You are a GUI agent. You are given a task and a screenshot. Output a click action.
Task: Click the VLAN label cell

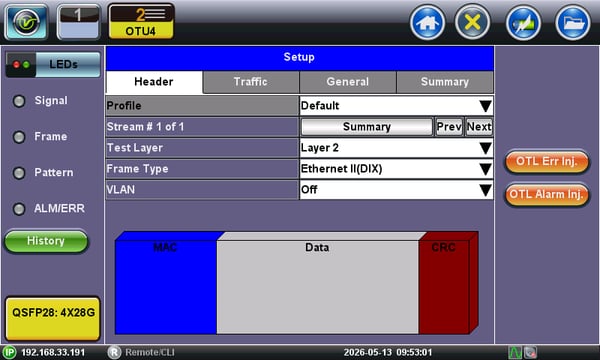[x=202, y=190]
